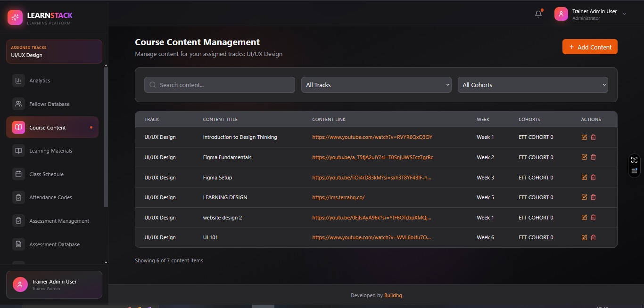Click the Class Schedule calendar icon
644x308 pixels.
click(18, 174)
